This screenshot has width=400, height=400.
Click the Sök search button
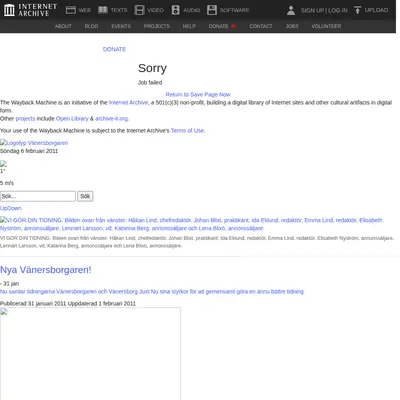(x=85, y=196)
